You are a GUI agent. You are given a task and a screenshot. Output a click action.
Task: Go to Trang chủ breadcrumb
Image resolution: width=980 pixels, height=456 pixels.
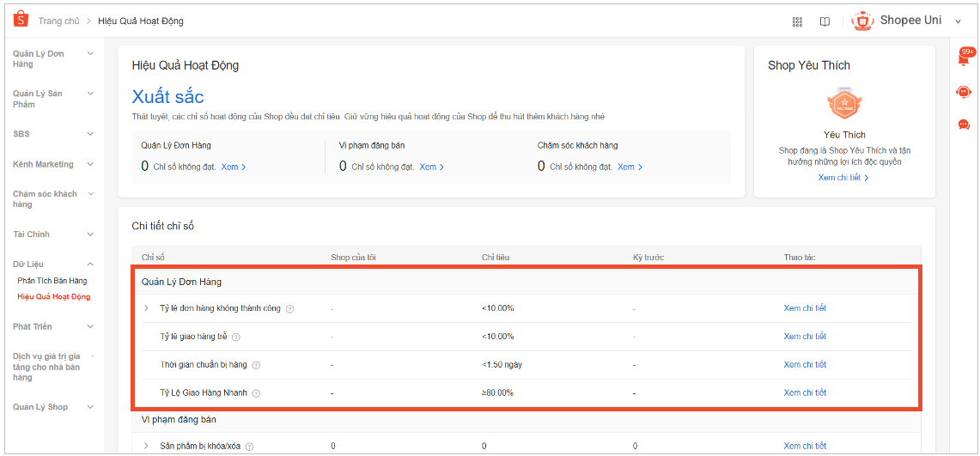58,21
